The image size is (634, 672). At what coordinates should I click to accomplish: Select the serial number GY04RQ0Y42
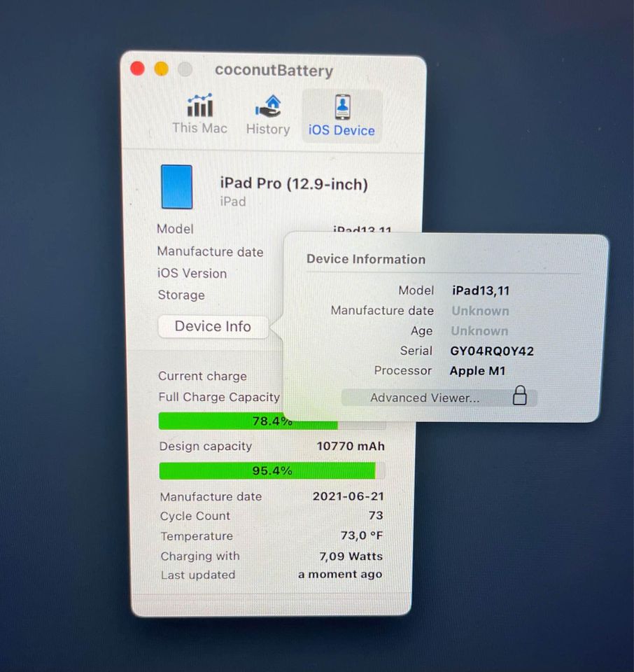coord(492,351)
